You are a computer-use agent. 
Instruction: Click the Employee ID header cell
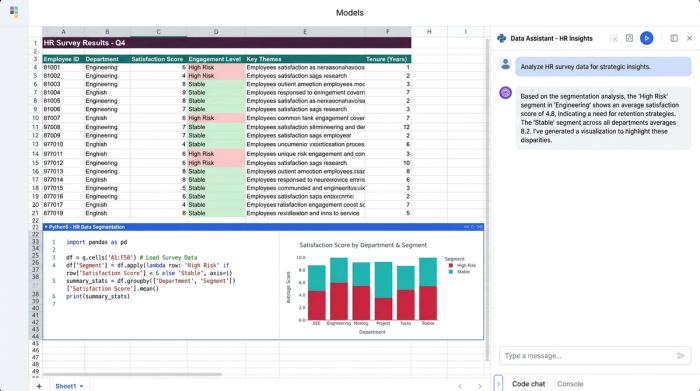(63, 59)
